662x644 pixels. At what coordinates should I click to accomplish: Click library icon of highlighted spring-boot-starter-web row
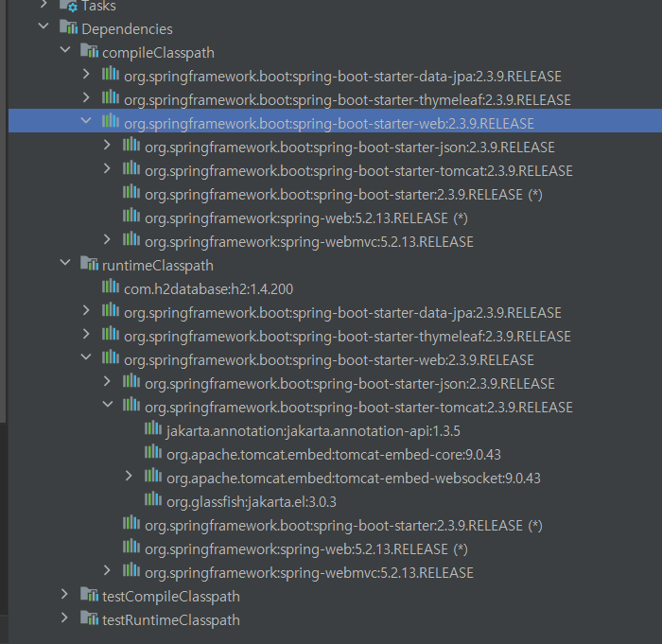coord(111,121)
